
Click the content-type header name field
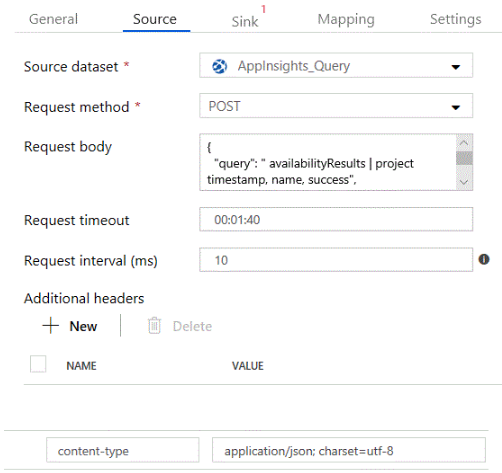coord(123,450)
